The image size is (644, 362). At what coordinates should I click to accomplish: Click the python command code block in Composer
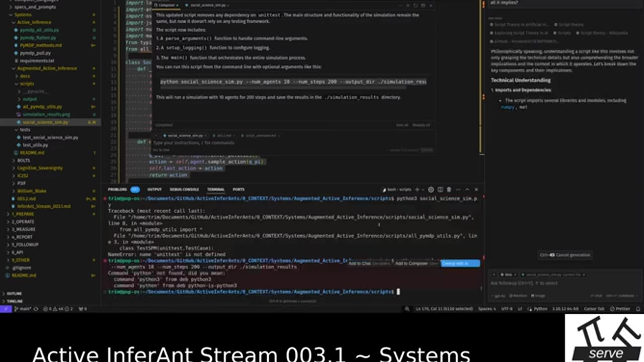tap(293, 81)
